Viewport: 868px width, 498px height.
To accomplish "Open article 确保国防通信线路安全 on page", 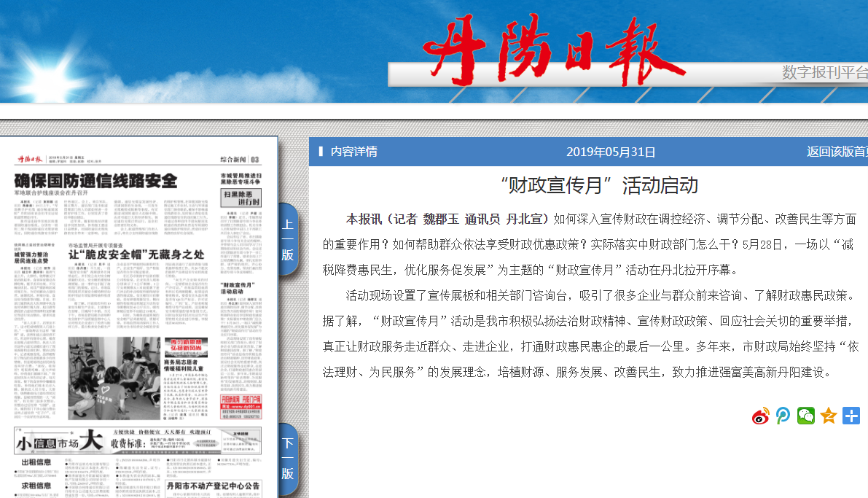I will tap(96, 181).
